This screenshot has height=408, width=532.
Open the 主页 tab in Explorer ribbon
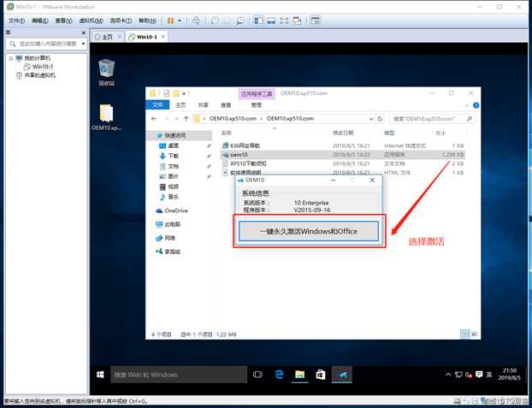point(180,105)
